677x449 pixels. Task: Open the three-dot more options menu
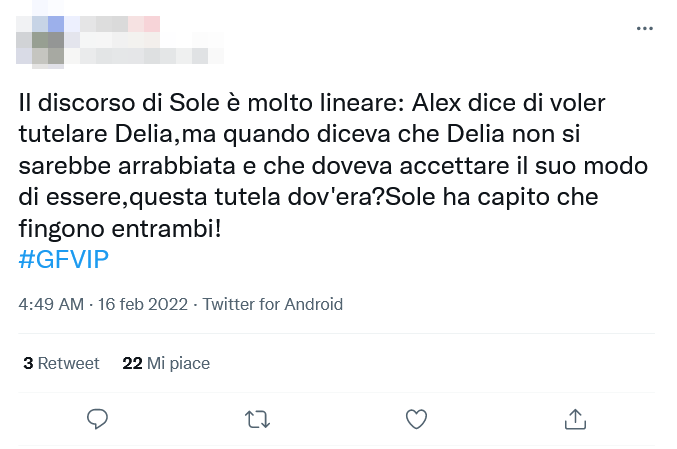(645, 29)
